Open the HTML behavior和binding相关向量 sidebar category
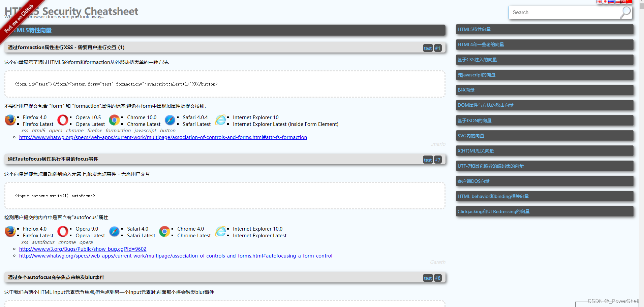 pyautogui.click(x=545, y=196)
